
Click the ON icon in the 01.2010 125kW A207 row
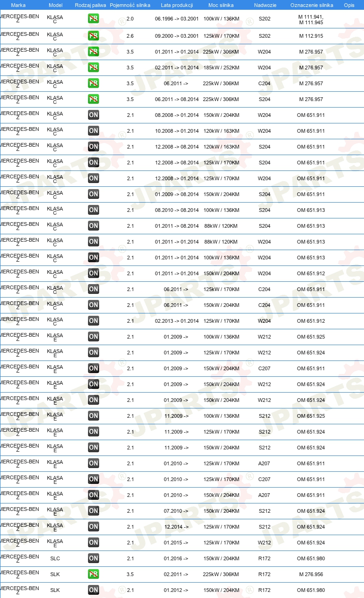click(x=94, y=463)
